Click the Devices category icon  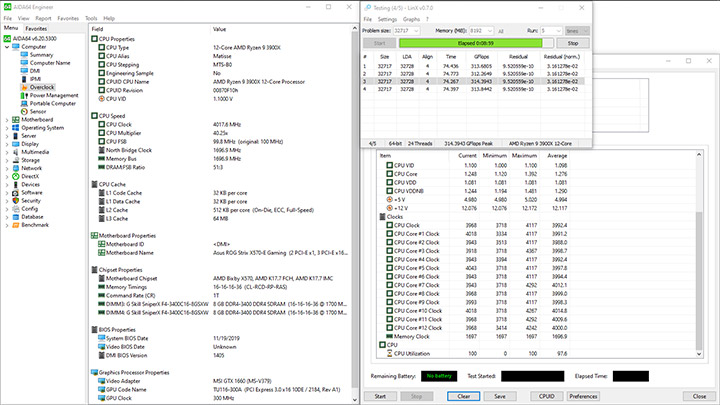16,185
